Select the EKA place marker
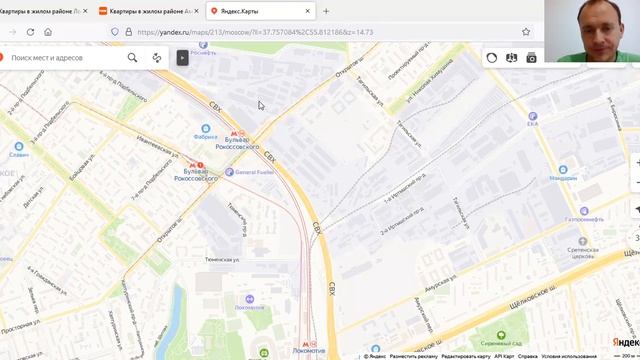Screen dimensions: 640x360 (533, 116)
